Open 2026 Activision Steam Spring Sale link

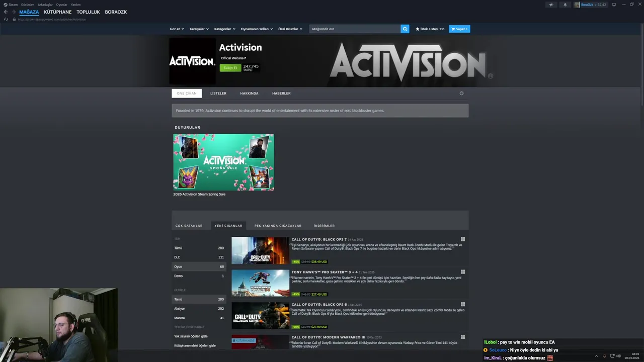(199, 194)
